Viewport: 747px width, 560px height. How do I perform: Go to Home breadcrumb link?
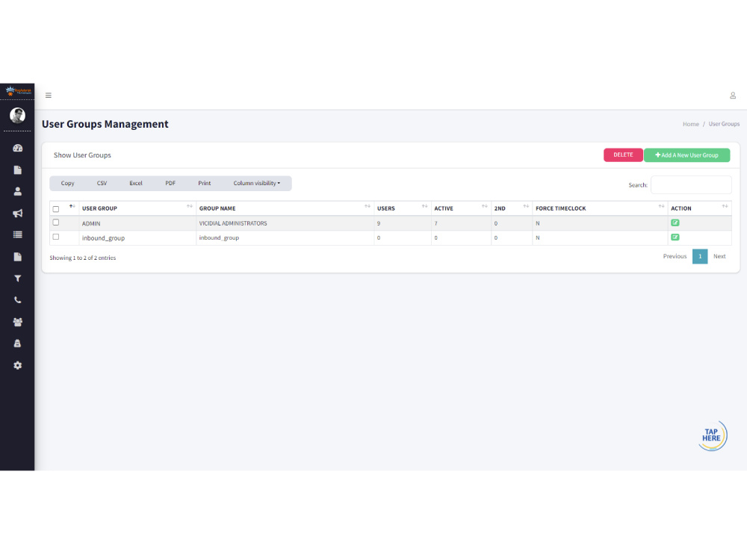[x=691, y=124]
